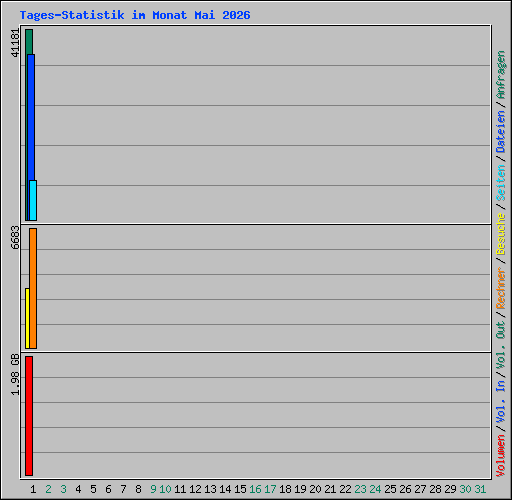Click the 41181 y-axis maximum label
Image resolution: width=512 pixels, height=500 pixels.
[15, 43]
